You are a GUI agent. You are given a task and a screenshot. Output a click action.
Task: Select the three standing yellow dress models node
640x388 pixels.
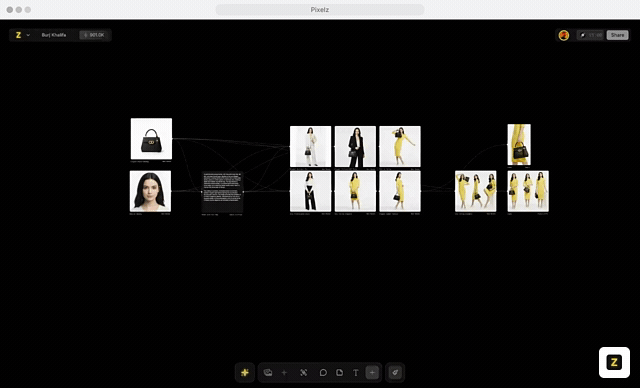coord(528,191)
